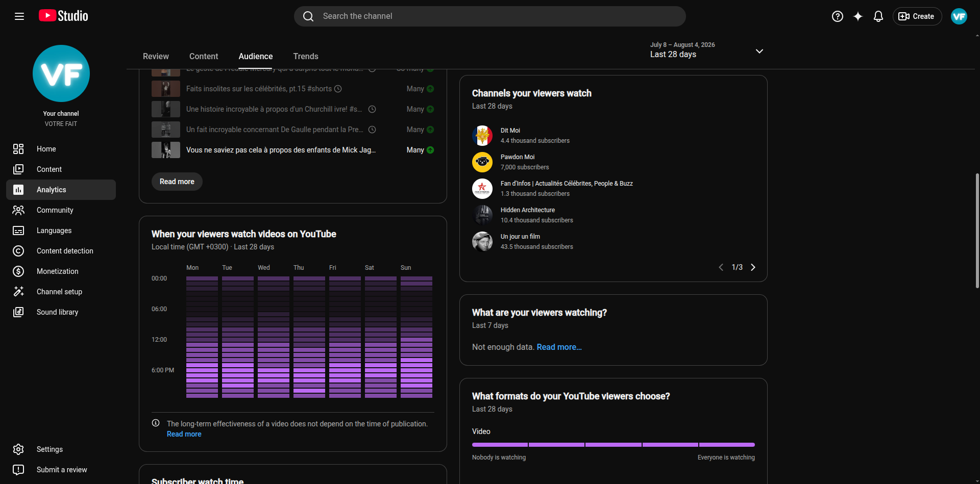Click the Languages subtitles icon
Screen dimensions: 980x484
tap(18, 231)
